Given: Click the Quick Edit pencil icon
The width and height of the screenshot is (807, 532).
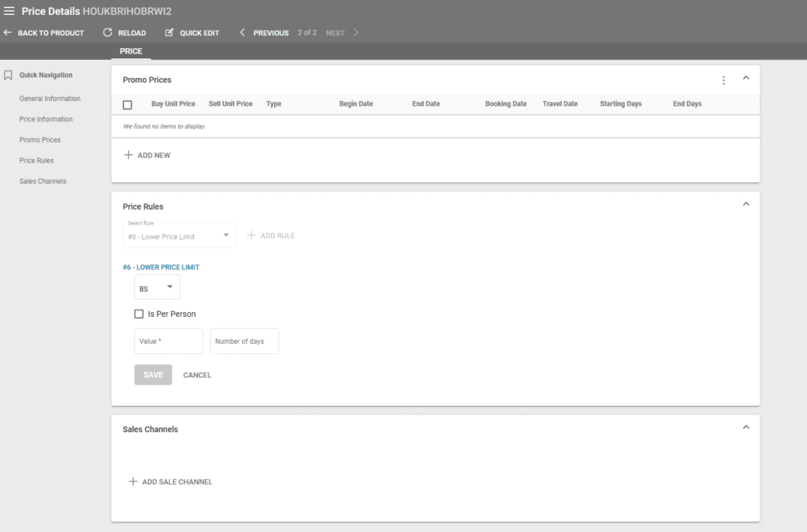Looking at the screenshot, I should coord(169,33).
